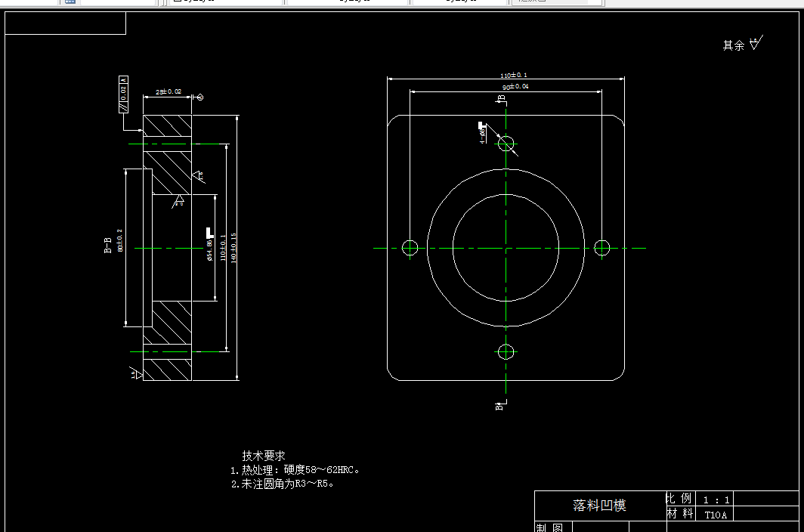Click the 0.02 A parallelism tolerance frame
The width and height of the screenshot is (804, 532).
point(124,94)
